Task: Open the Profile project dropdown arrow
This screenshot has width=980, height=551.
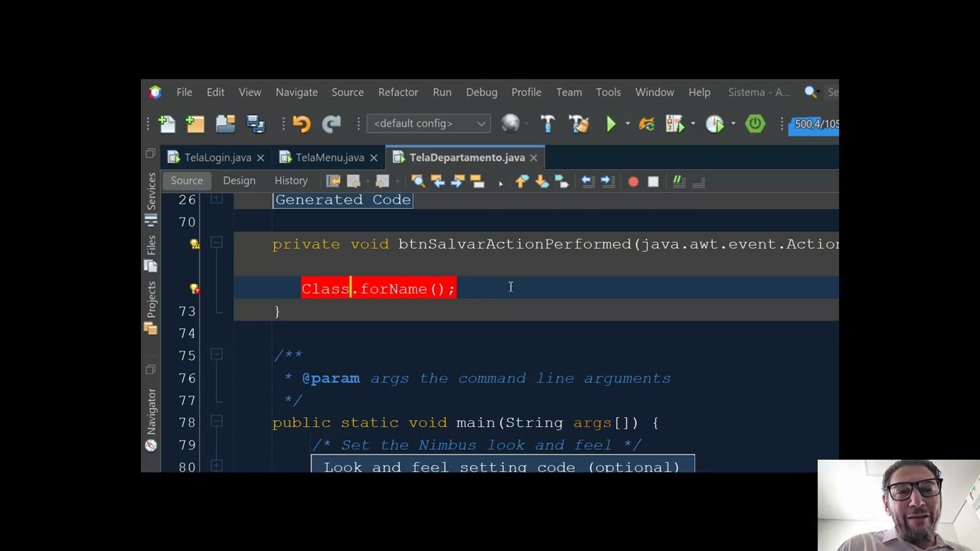Action: click(733, 123)
